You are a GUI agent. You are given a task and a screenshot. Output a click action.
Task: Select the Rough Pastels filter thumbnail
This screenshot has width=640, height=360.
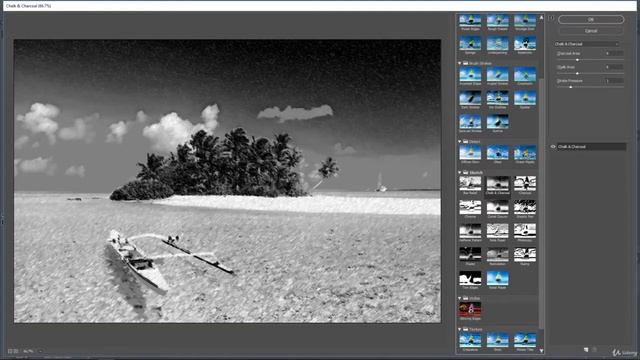(x=498, y=21)
